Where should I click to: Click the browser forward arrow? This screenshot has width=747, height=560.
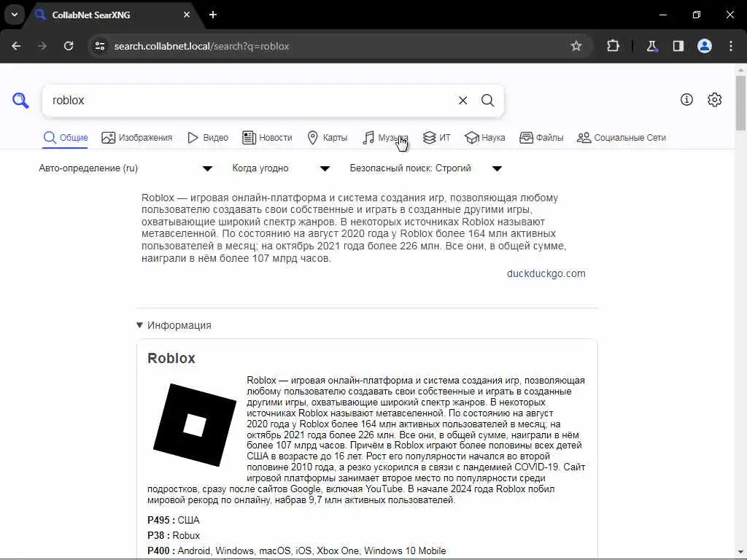coord(42,46)
